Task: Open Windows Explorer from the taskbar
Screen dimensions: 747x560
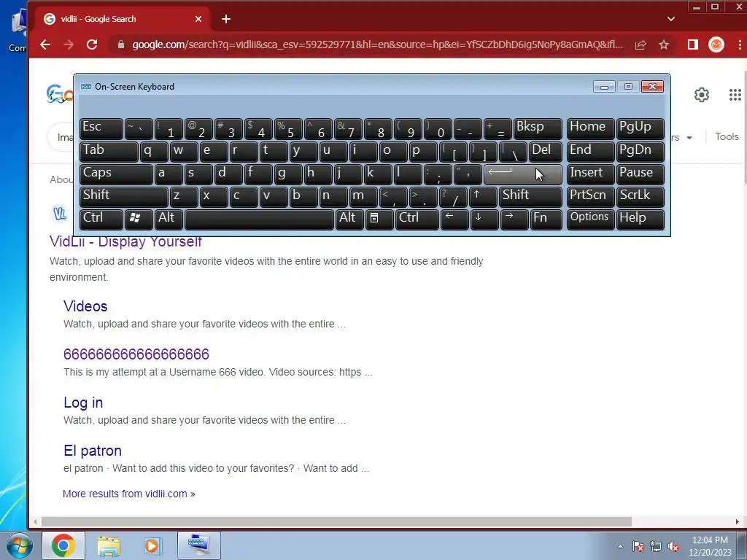Action: pos(109,545)
